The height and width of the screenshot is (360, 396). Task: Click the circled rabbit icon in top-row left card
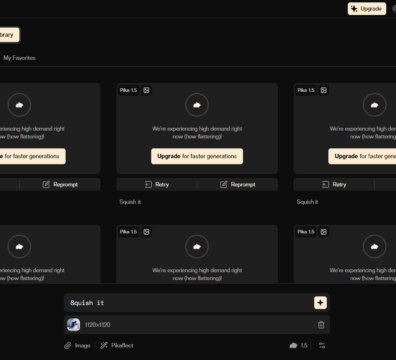click(19, 105)
